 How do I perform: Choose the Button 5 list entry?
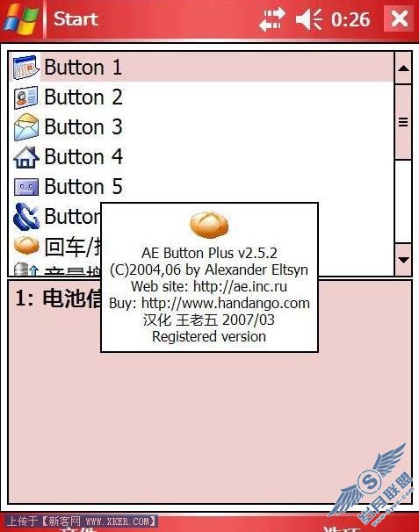(x=201, y=187)
